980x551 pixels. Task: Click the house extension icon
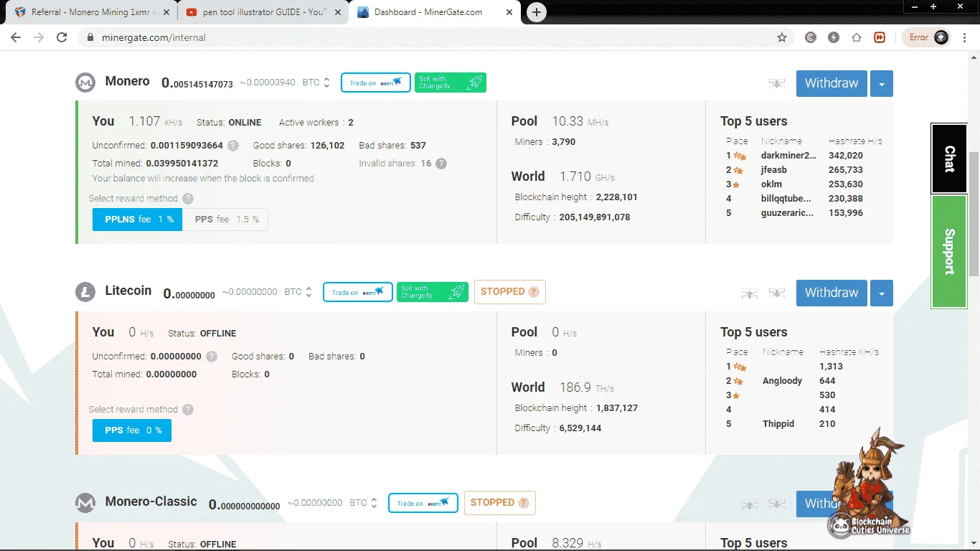coord(857,37)
